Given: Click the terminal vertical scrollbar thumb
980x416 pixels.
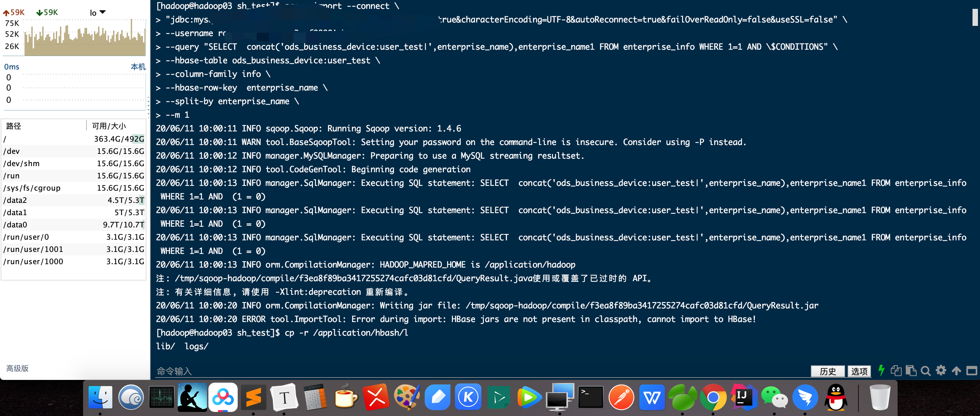Looking at the screenshot, I should (976, 17).
